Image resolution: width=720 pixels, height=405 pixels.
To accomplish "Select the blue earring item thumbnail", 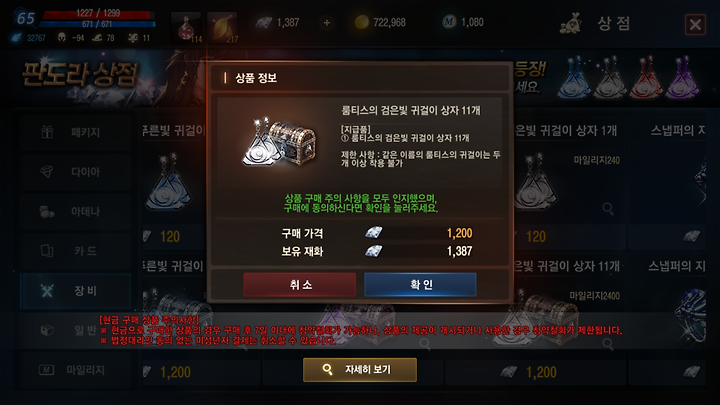I will (x=168, y=183).
